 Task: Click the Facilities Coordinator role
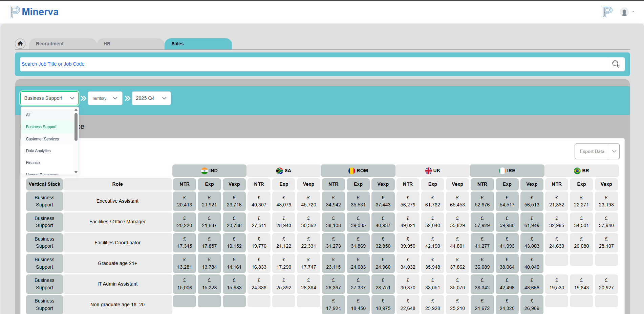(x=117, y=243)
